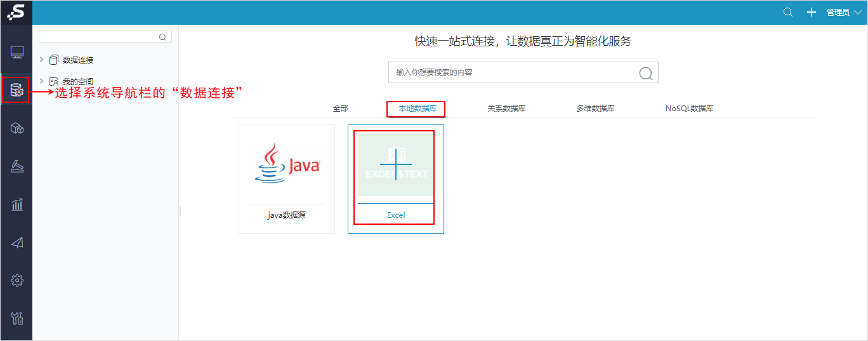
Task: Select the 本地数据库 tab
Action: [418, 109]
